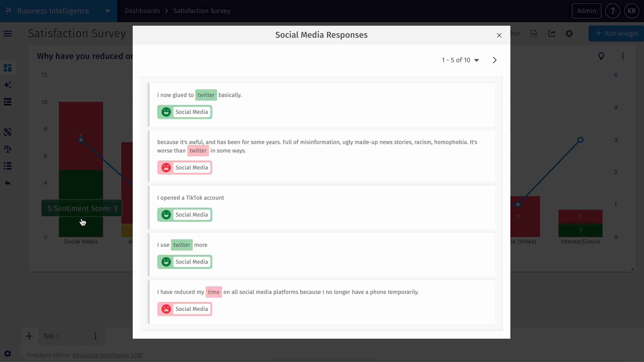Image resolution: width=644 pixels, height=362 pixels.
Task: Open the hamburger menu beside Satisfaction Survey
Action: [8, 33]
